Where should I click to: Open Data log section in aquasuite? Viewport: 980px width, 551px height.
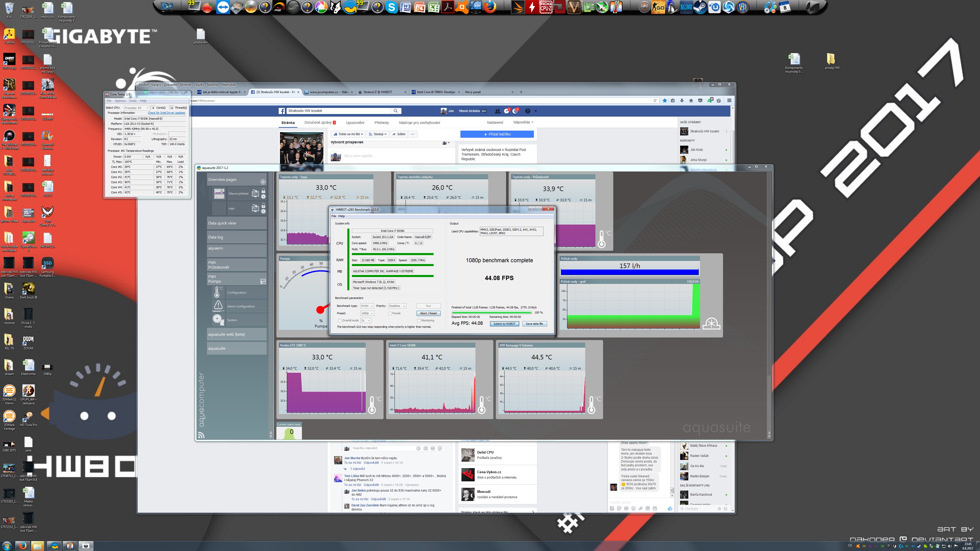[236, 237]
